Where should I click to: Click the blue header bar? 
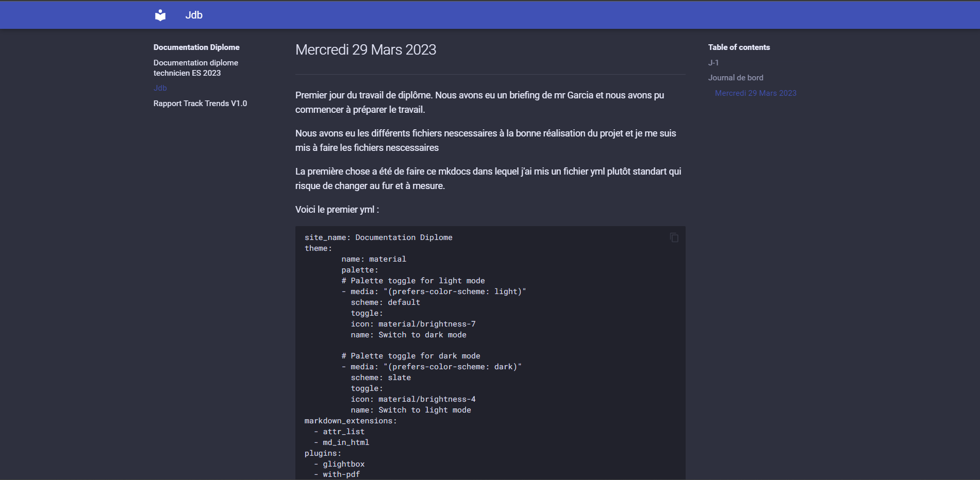[490, 14]
